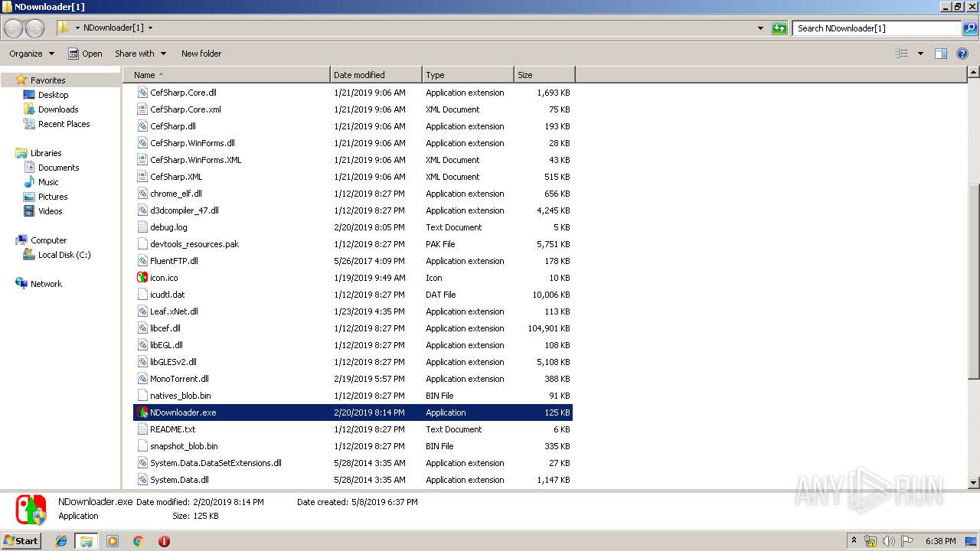980x551 pixels.
Task: Click the search magnifier icon
Action: tap(969, 28)
